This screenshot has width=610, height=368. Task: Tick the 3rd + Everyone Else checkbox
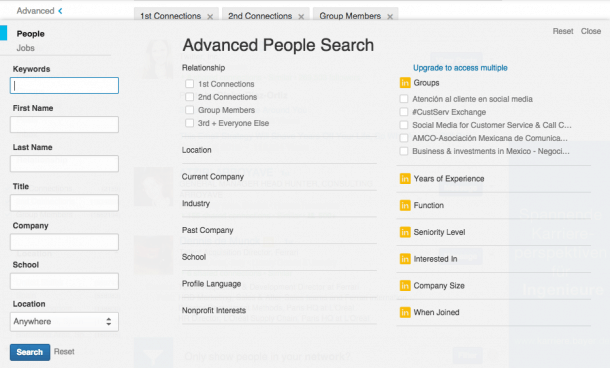(x=189, y=123)
